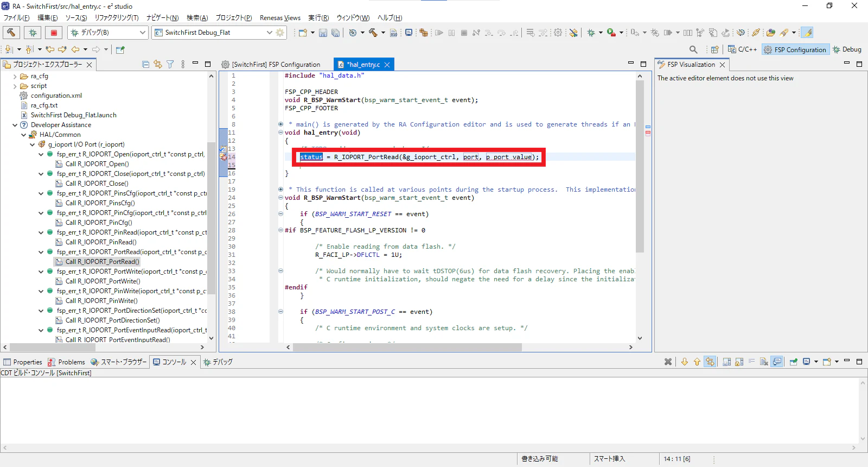Open the プロジェクト(P) menu

234,18
